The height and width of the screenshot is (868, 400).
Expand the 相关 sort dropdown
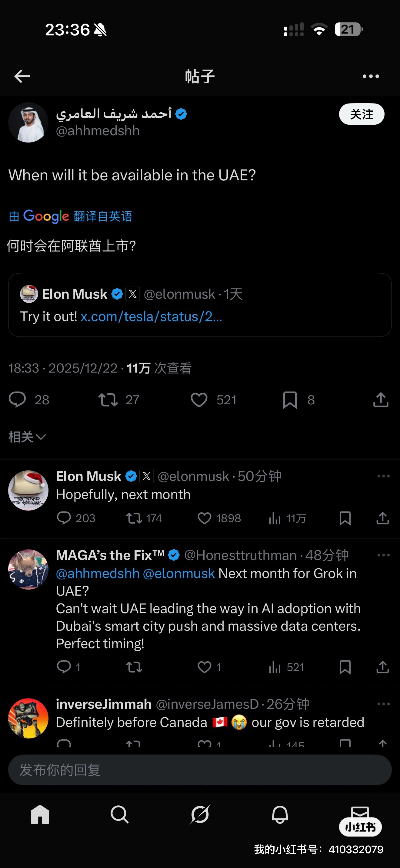27,437
